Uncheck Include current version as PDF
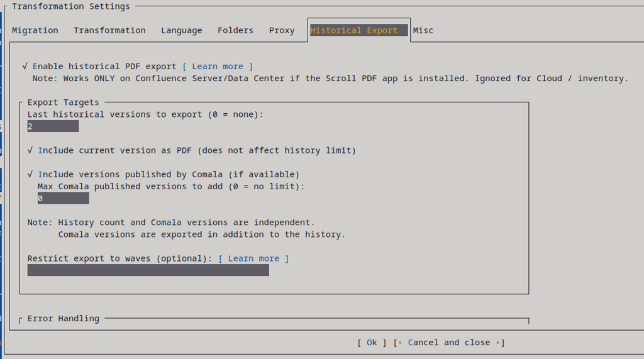This screenshot has width=644, height=359. point(31,151)
